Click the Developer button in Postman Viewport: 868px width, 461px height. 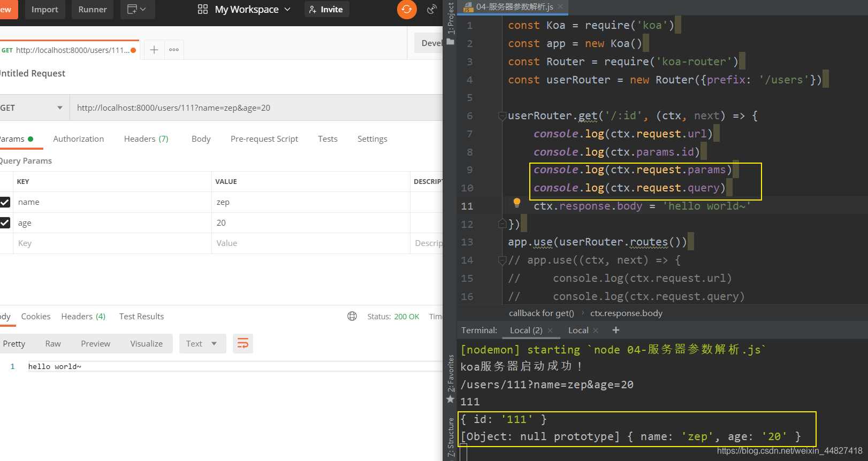(429, 43)
